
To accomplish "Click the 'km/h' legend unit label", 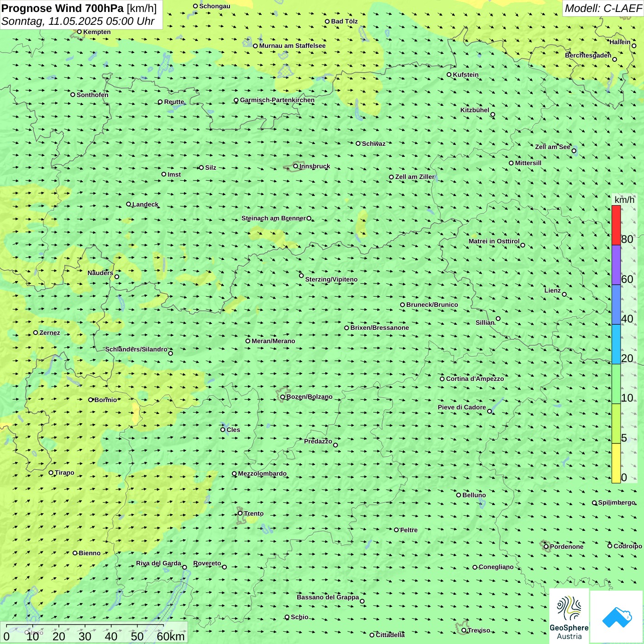I will tap(624, 200).
